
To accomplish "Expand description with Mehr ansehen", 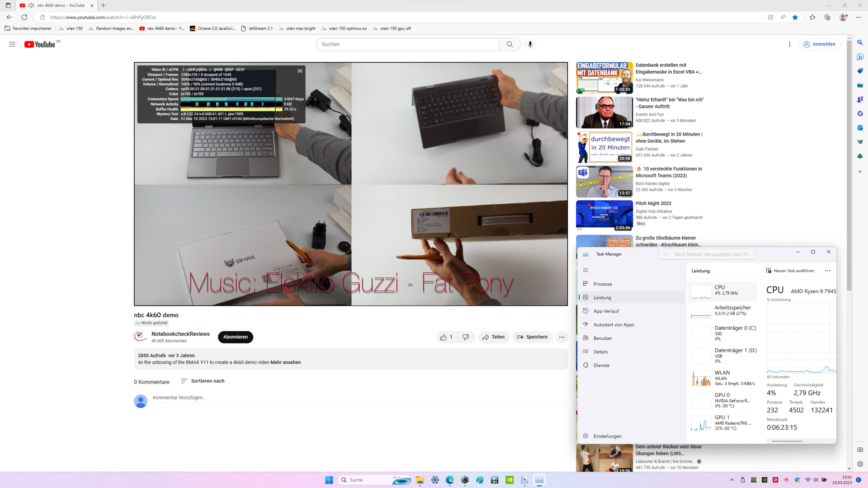I will point(285,362).
